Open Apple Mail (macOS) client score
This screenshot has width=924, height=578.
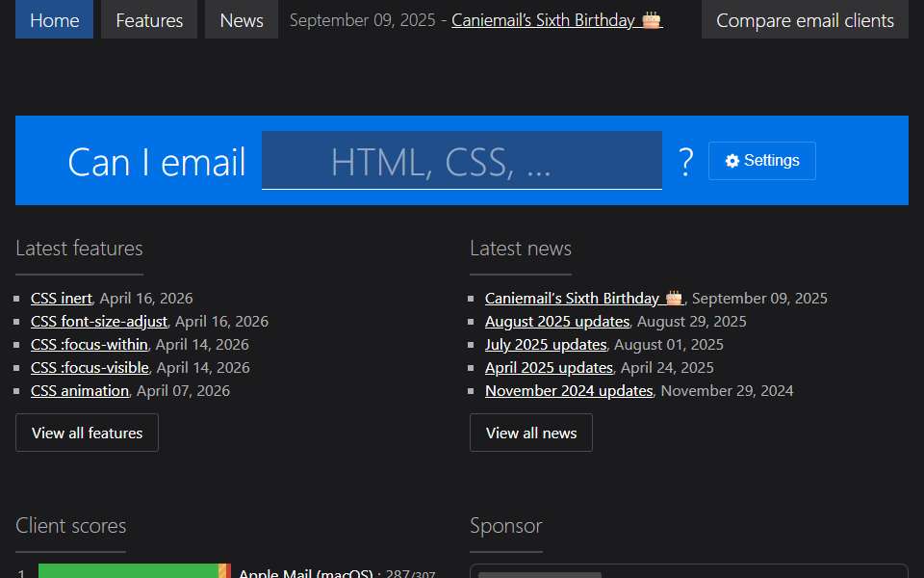[x=306, y=573]
